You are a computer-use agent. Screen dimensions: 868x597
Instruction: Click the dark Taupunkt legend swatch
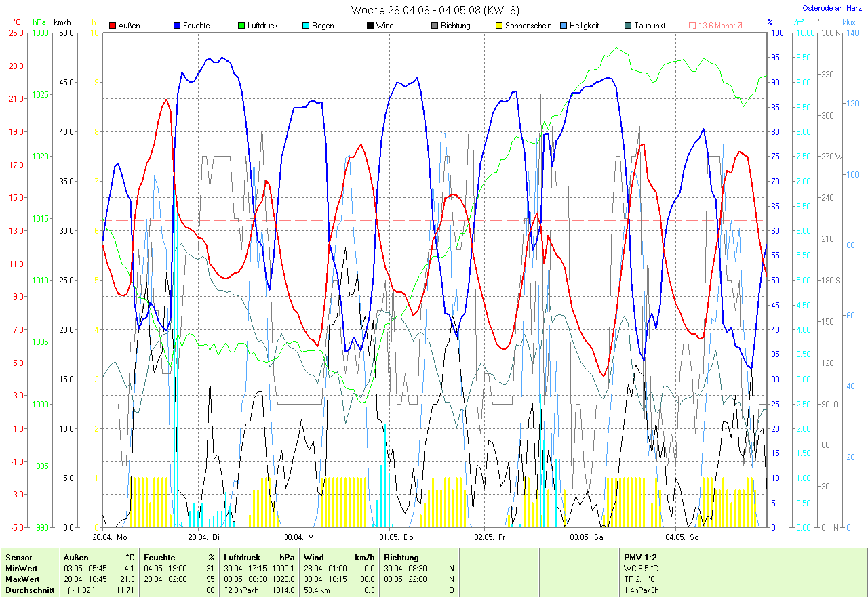(628, 26)
